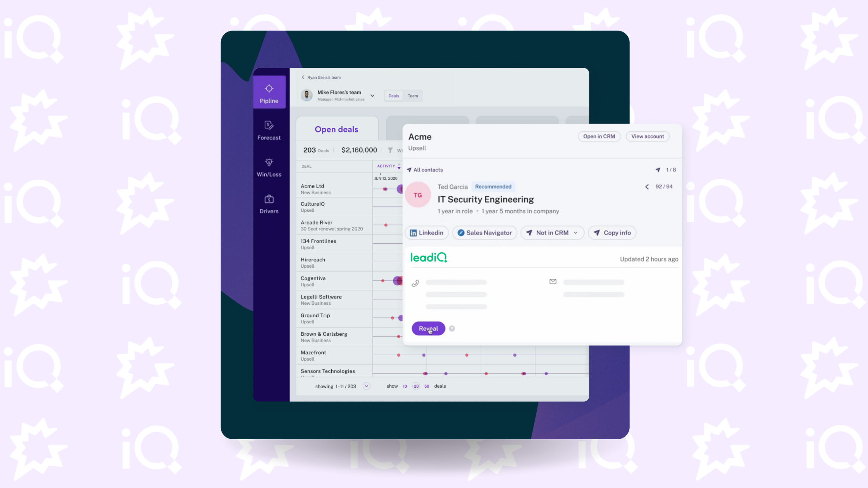Screen dimensions: 868x488
Task: Click the Reveal button for contact info
Action: coord(428,328)
